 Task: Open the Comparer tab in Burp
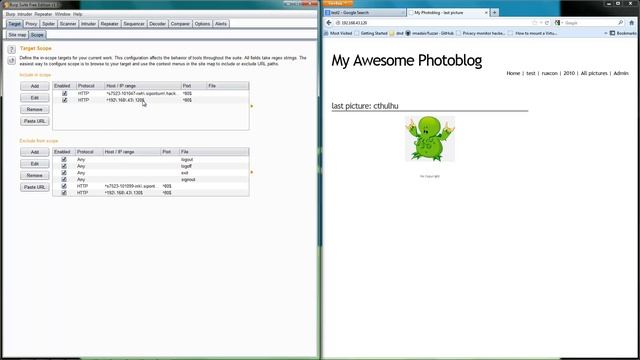pyautogui.click(x=180, y=24)
